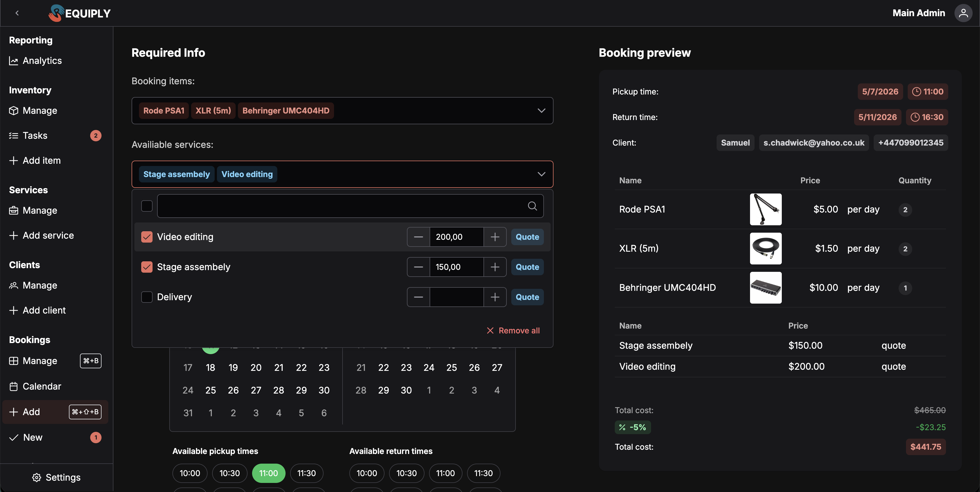Viewport: 980px width, 492px height.
Task: Click the 11:00 pickup time clock badge
Action: (x=928, y=91)
